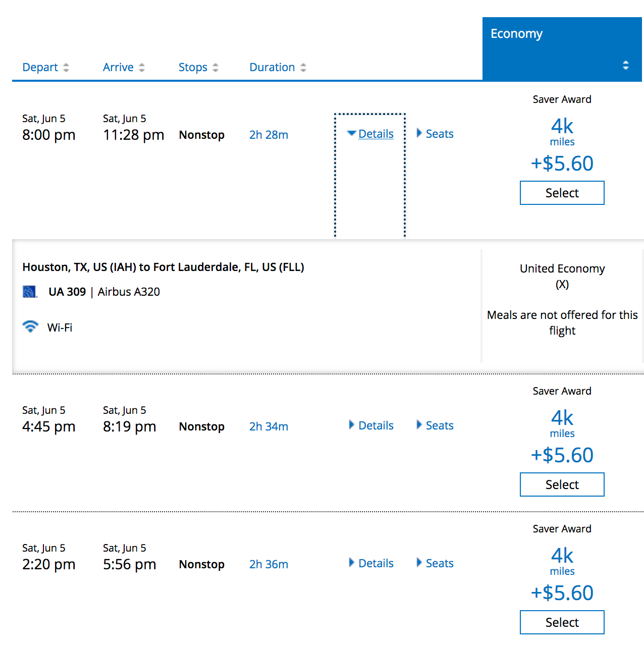Click the Wi-Fi amenity icon
The image size is (644, 648).
[x=30, y=327]
